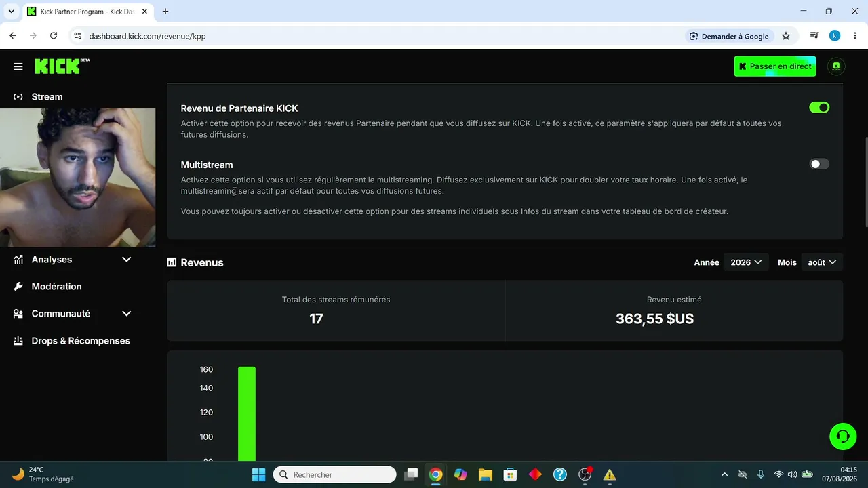The height and width of the screenshot is (488, 868).
Task: Close the Kick Partner Program tab
Action: point(144,12)
